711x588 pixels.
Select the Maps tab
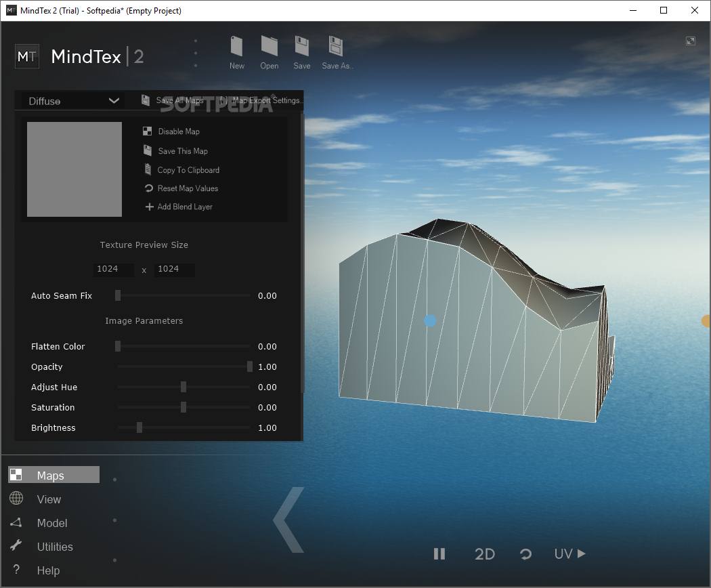pyautogui.click(x=54, y=475)
